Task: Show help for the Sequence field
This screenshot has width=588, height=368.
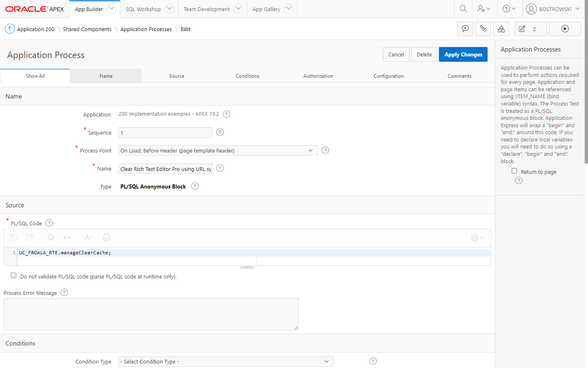Action: (220, 132)
